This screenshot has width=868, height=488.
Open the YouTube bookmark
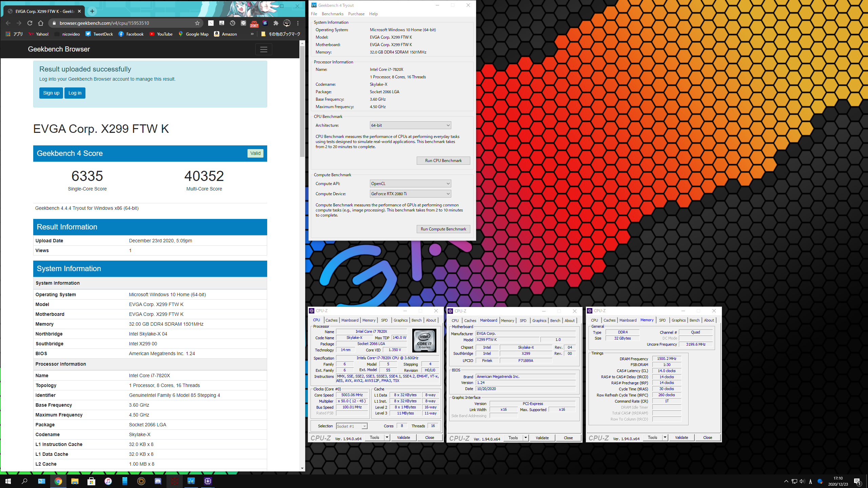pyautogui.click(x=161, y=34)
